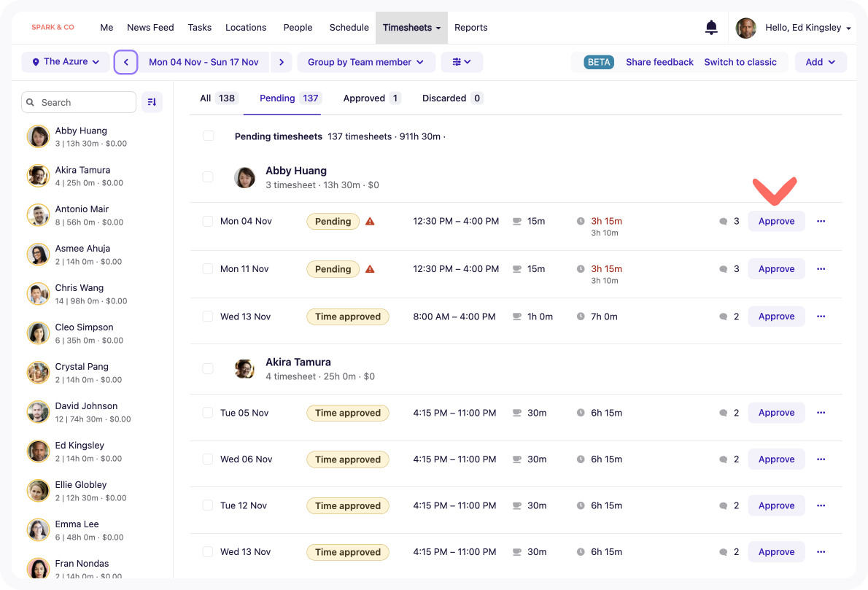Click Akira Tamura's avatar in group header
This screenshot has width=868, height=590.
pyautogui.click(x=244, y=368)
